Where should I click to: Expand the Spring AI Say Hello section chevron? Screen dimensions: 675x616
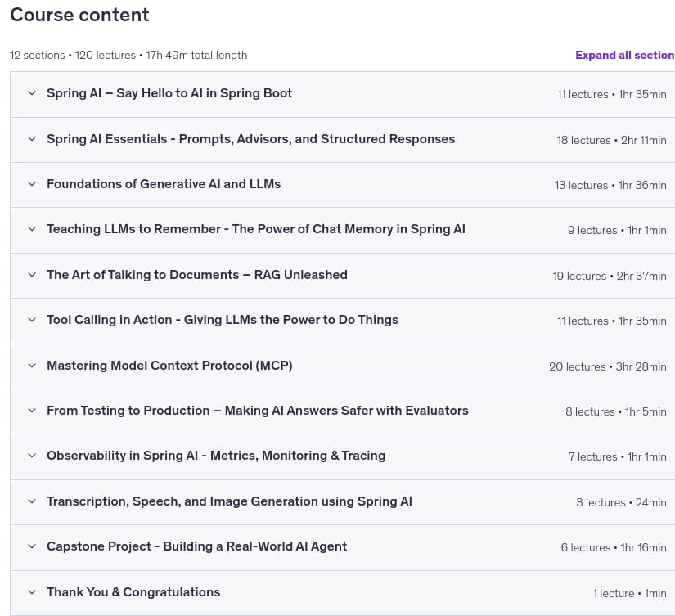click(x=32, y=93)
